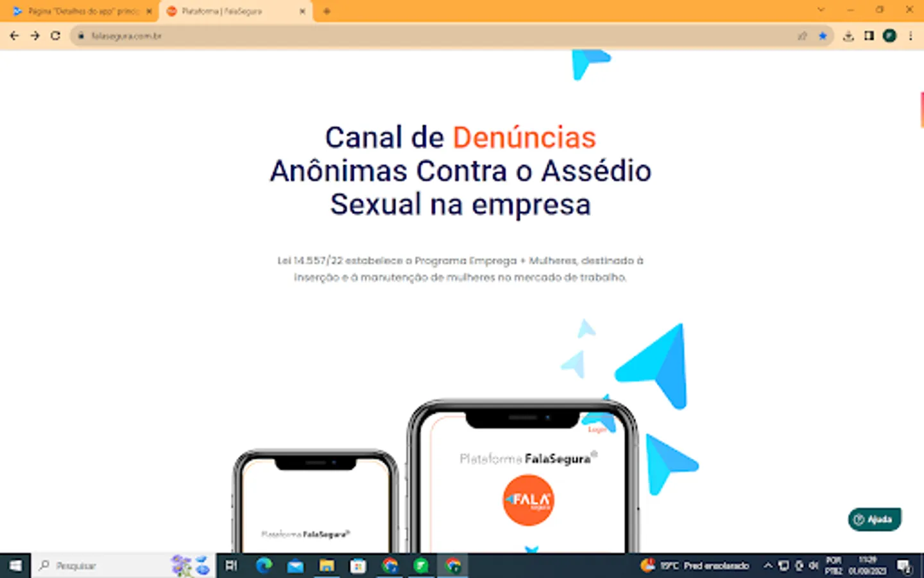Open the Chrome three-dot menu
This screenshot has height=578, width=924.
911,36
